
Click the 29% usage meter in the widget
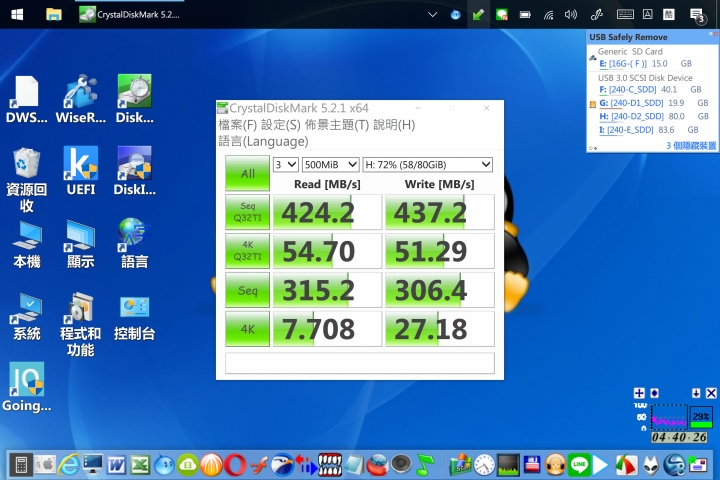click(x=701, y=417)
